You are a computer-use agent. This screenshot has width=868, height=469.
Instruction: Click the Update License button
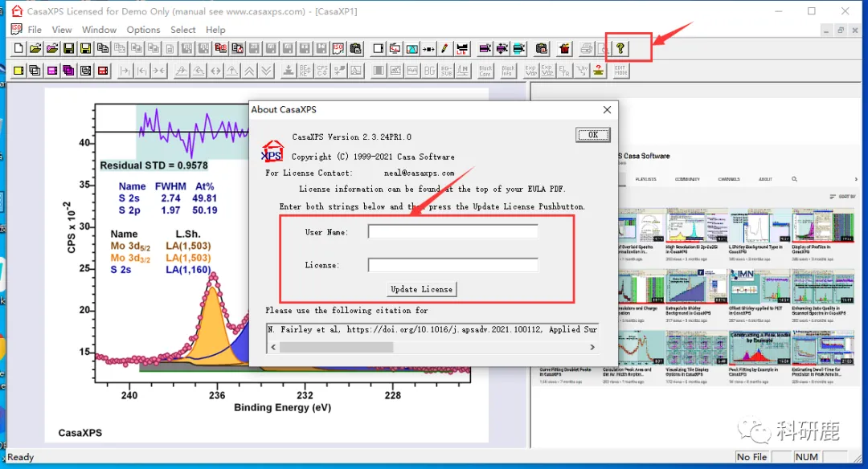click(x=422, y=289)
